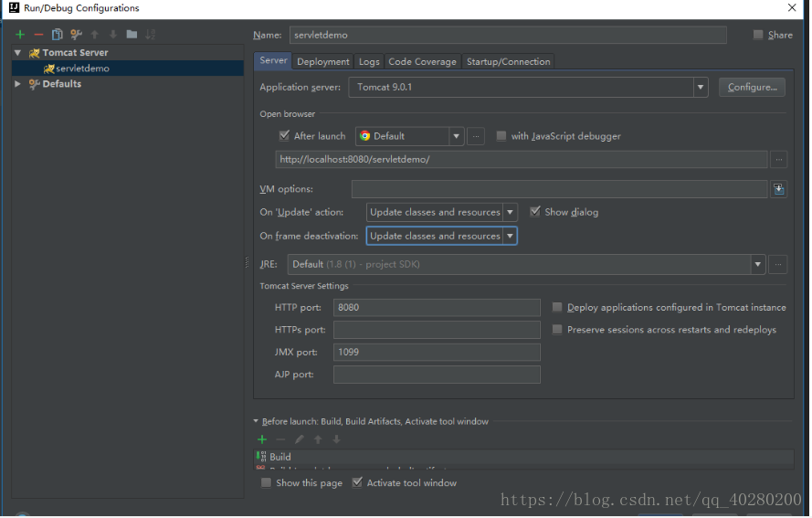
Task: Switch to Server tab
Action: click(273, 60)
